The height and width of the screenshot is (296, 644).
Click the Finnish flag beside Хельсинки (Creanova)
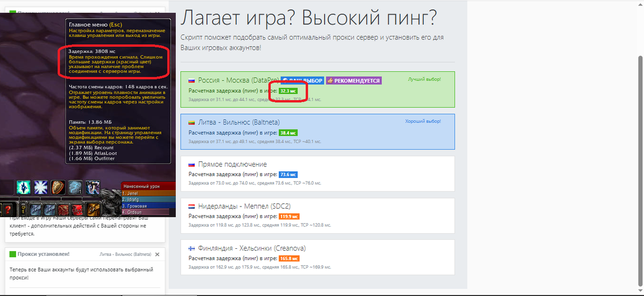[192, 248]
